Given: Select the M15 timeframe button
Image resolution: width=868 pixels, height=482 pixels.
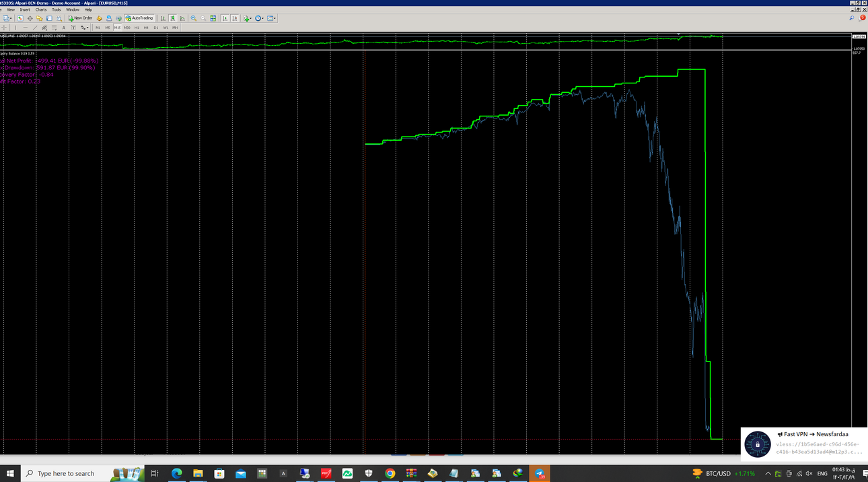Looking at the screenshot, I should click(117, 28).
